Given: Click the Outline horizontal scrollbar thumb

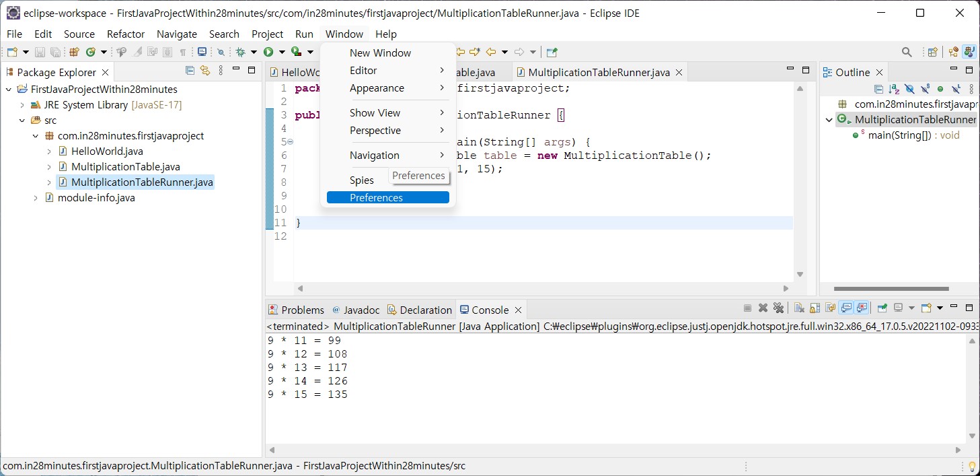Looking at the screenshot, I should (x=891, y=288).
